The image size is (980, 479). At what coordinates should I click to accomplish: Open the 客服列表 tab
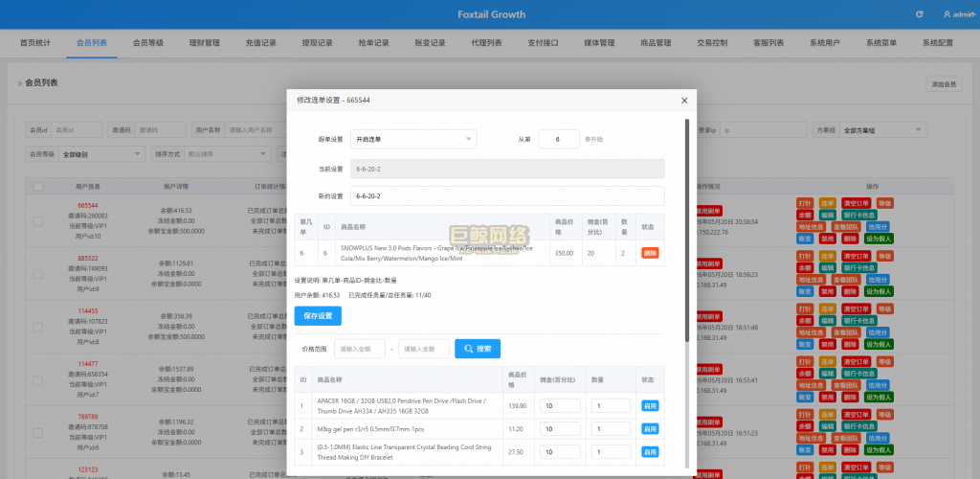768,43
